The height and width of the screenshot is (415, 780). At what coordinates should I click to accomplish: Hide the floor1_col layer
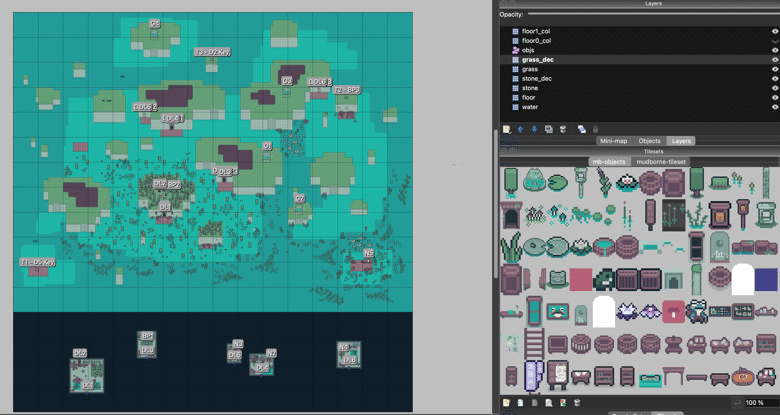pos(775,31)
